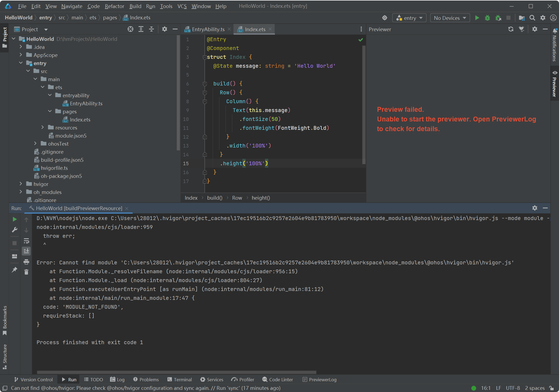Click pages breadcrumb in navigation bar
This screenshot has width=559, height=392.
tap(110, 18)
